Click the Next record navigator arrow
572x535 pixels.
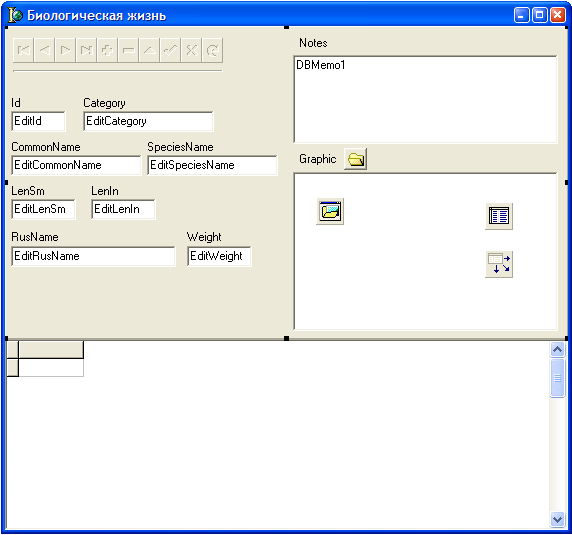pyautogui.click(x=66, y=50)
